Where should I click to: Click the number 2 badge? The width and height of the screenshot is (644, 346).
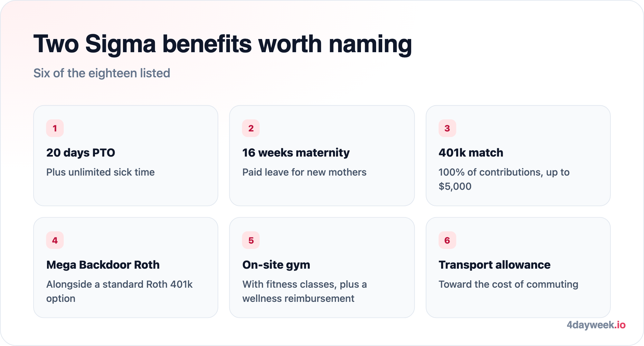click(x=251, y=128)
